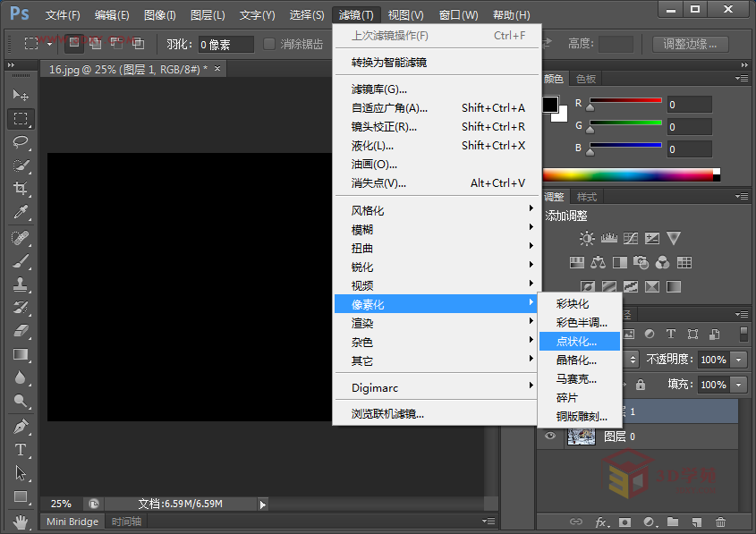Viewport: 756px width, 534px height.
Task: Click the Color Balance scales adjustment icon
Action: click(x=598, y=263)
